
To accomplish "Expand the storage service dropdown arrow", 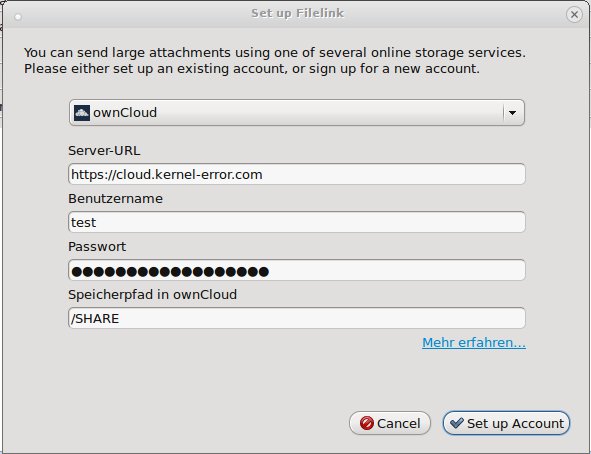I will (x=513, y=113).
